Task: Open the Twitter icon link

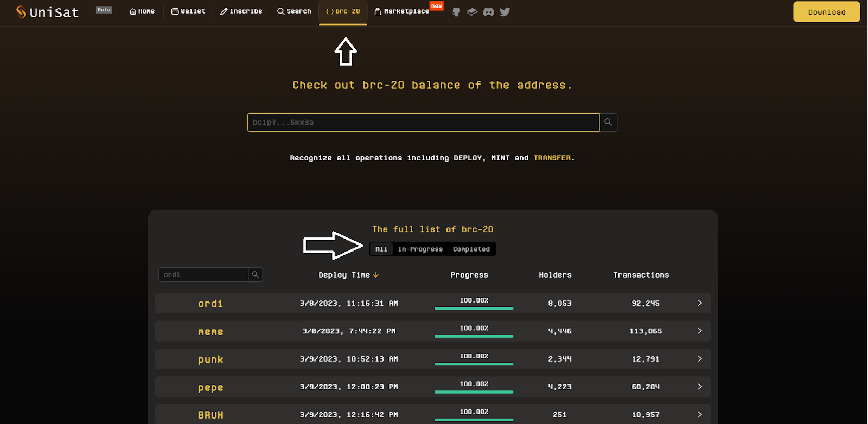Action: [x=505, y=12]
